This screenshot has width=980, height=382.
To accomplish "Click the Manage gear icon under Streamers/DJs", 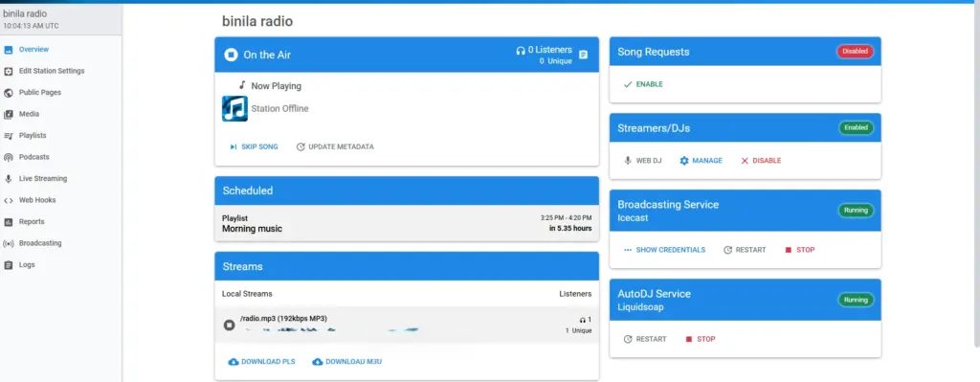I will click(683, 161).
